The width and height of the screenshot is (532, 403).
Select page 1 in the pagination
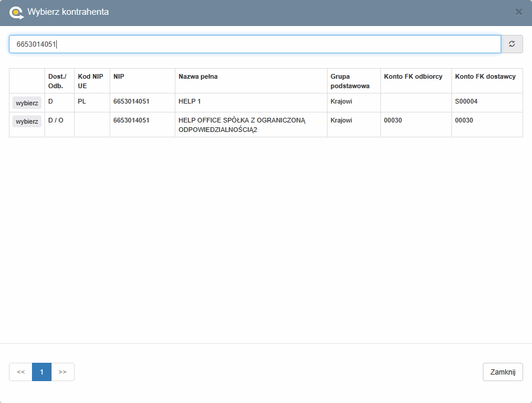(41, 372)
